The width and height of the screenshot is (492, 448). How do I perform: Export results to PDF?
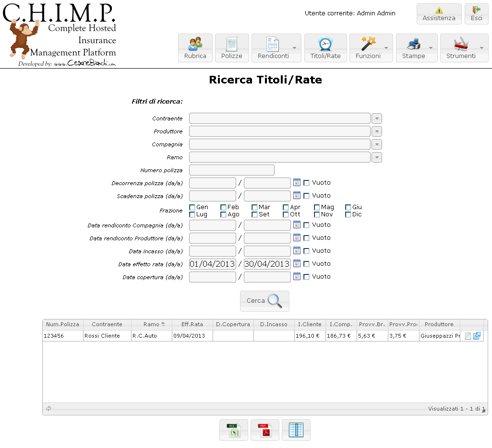coord(265,430)
